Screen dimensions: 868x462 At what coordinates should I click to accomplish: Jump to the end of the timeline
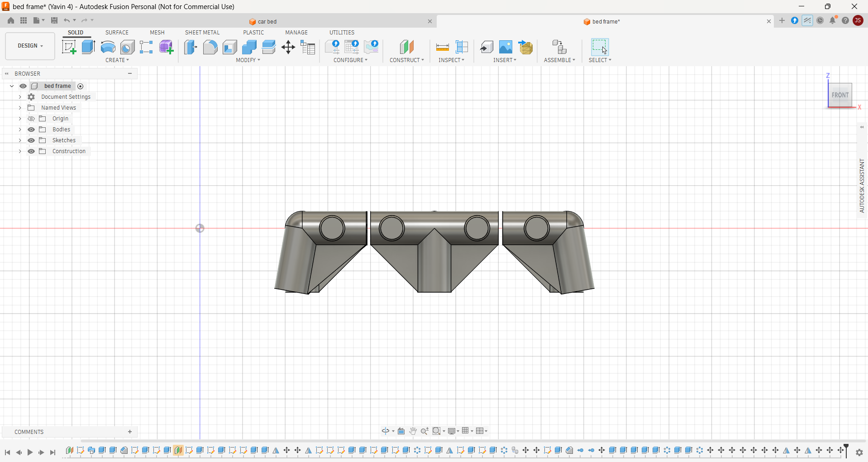tap(52, 452)
